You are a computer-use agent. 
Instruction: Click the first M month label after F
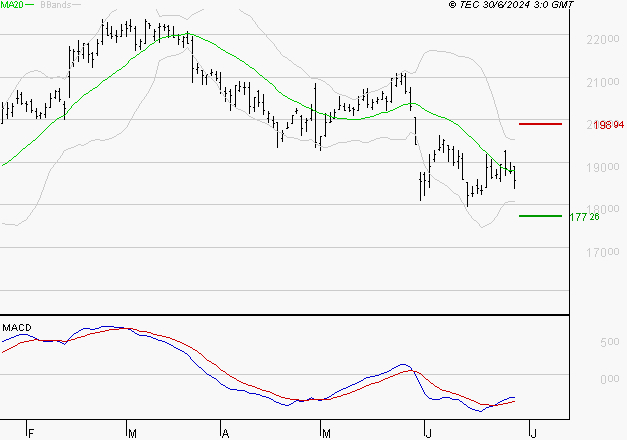pos(132,433)
